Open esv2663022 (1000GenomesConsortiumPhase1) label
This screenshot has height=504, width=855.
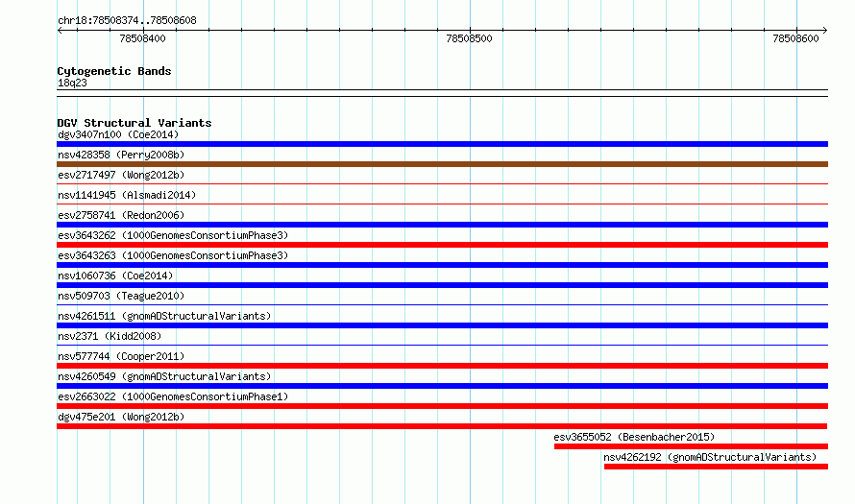click(173, 396)
